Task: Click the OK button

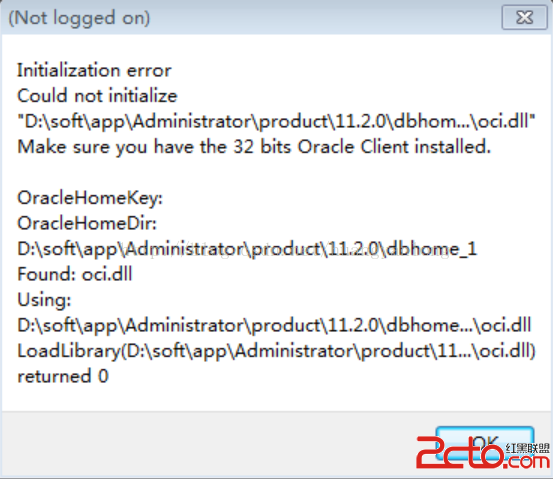Action: [x=485, y=443]
